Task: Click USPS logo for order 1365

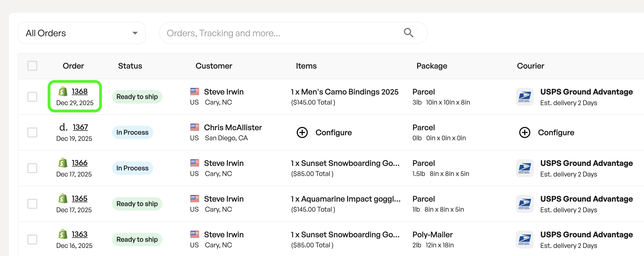Action: [525, 204]
